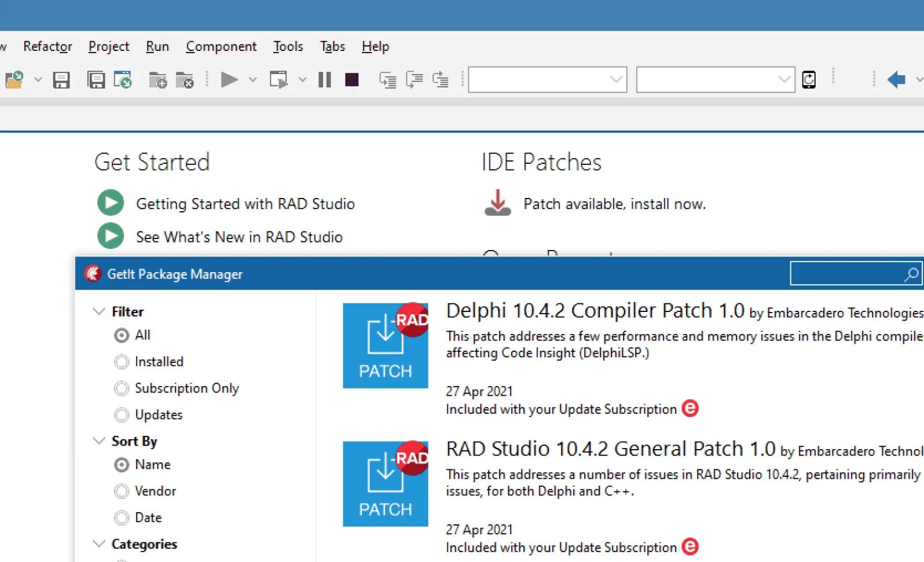Add file to project using folder-plus icon
This screenshot has width=924, height=562.
[157, 80]
